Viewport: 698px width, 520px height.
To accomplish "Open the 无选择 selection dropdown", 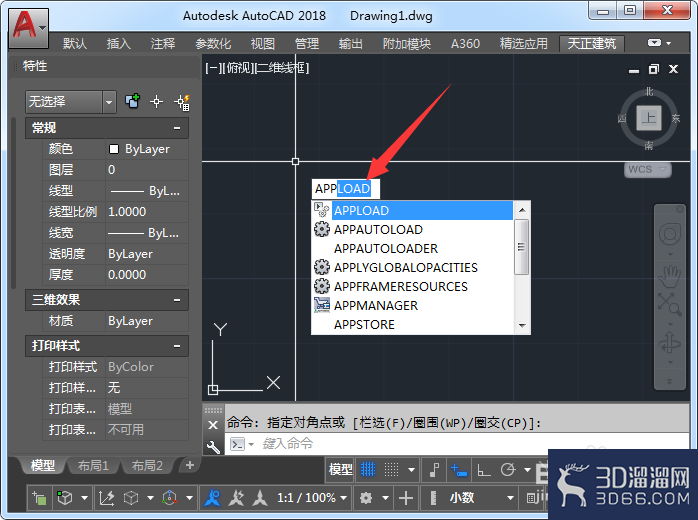I will (109, 102).
